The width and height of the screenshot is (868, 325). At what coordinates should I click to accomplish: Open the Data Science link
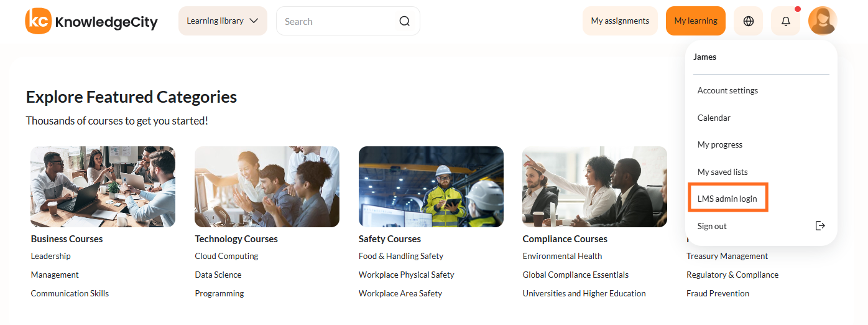(x=218, y=275)
